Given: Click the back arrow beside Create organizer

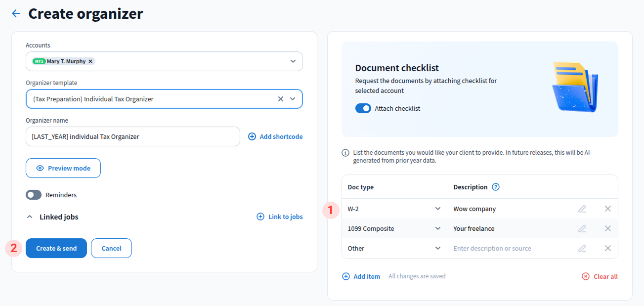Looking at the screenshot, I should [16, 13].
